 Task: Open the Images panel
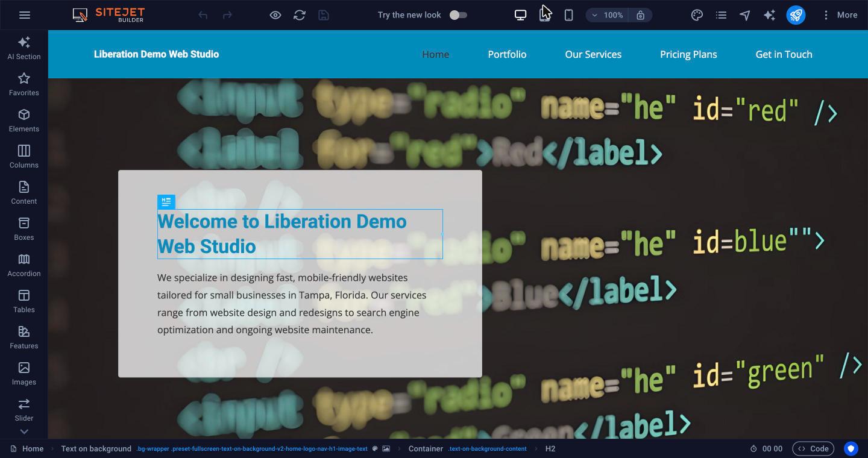pyautogui.click(x=24, y=374)
